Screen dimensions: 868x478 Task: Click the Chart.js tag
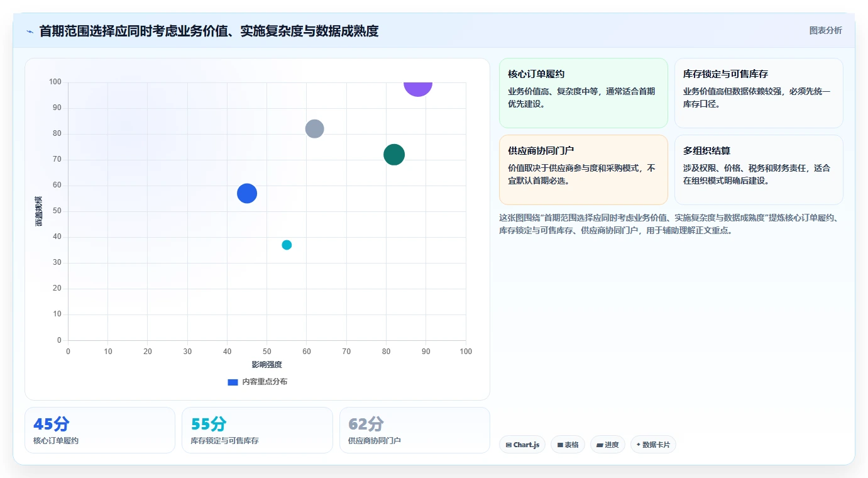pos(522,445)
